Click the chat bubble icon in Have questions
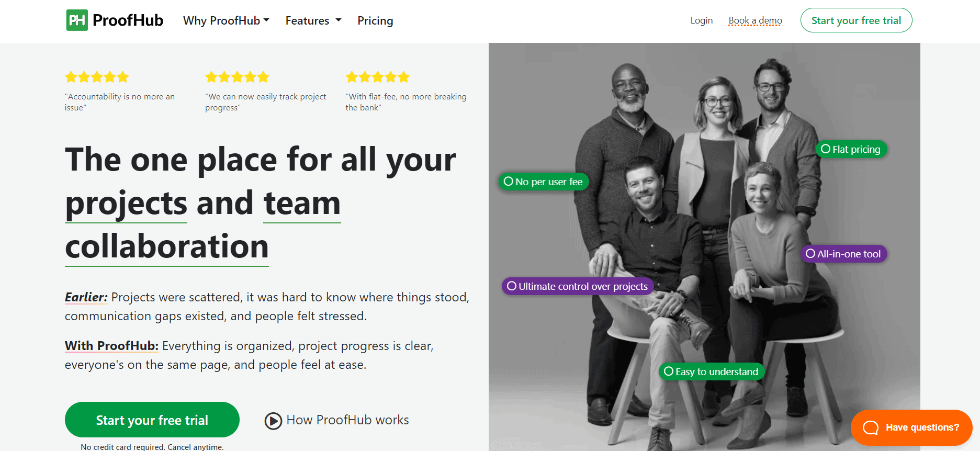 871,428
